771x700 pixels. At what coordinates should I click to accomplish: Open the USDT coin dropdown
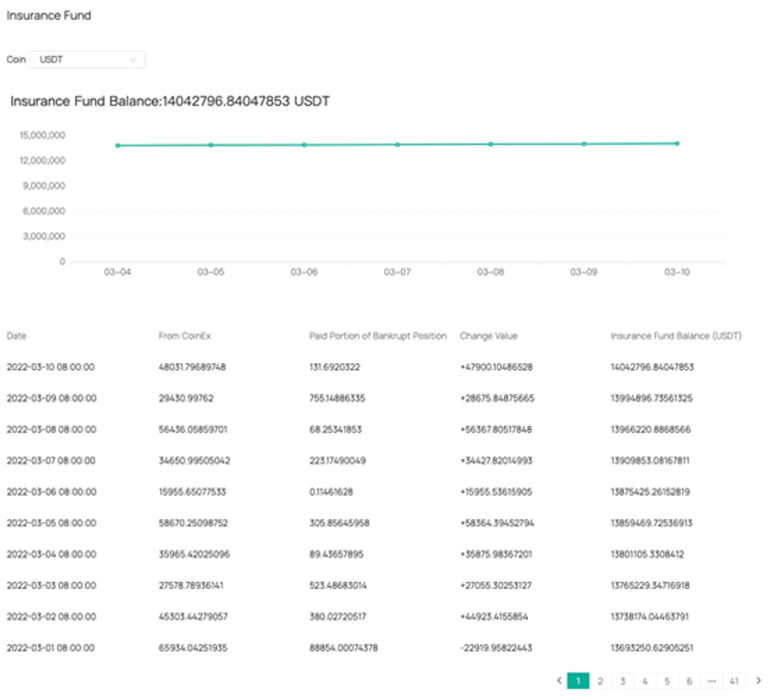click(x=87, y=59)
